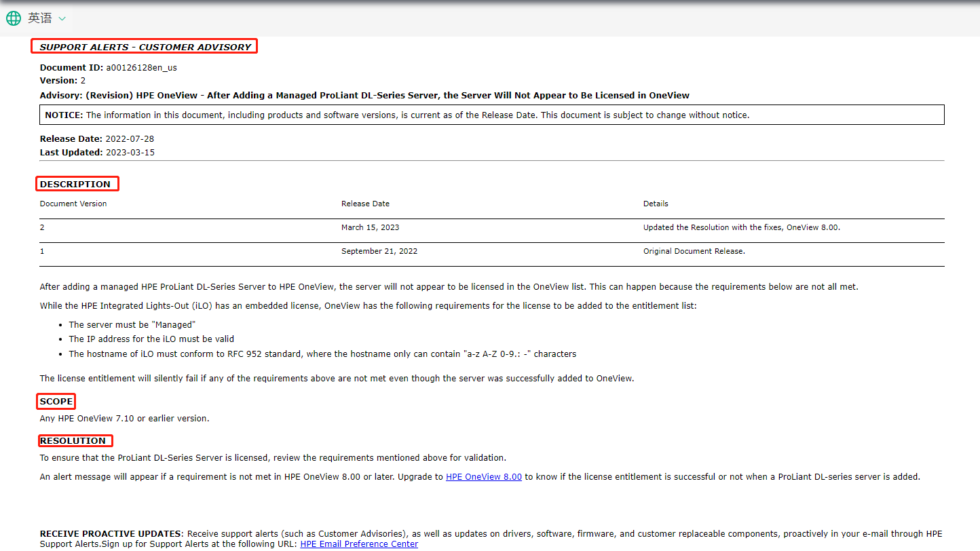This screenshot has height=551, width=980.
Task: Click the Version: 2 line
Action: pos(63,81)
